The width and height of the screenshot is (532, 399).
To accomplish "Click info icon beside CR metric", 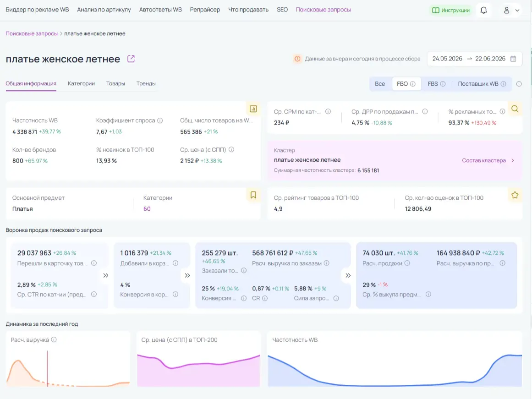I will (265, 298).
